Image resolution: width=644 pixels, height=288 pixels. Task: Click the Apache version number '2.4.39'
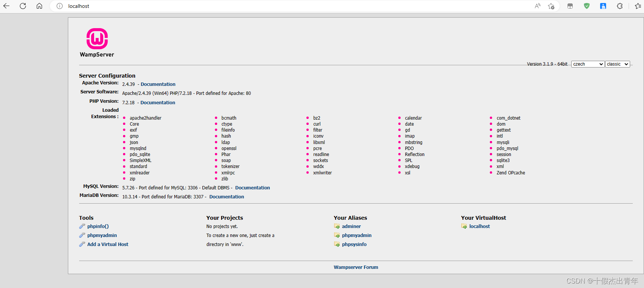tap(128, 84)
